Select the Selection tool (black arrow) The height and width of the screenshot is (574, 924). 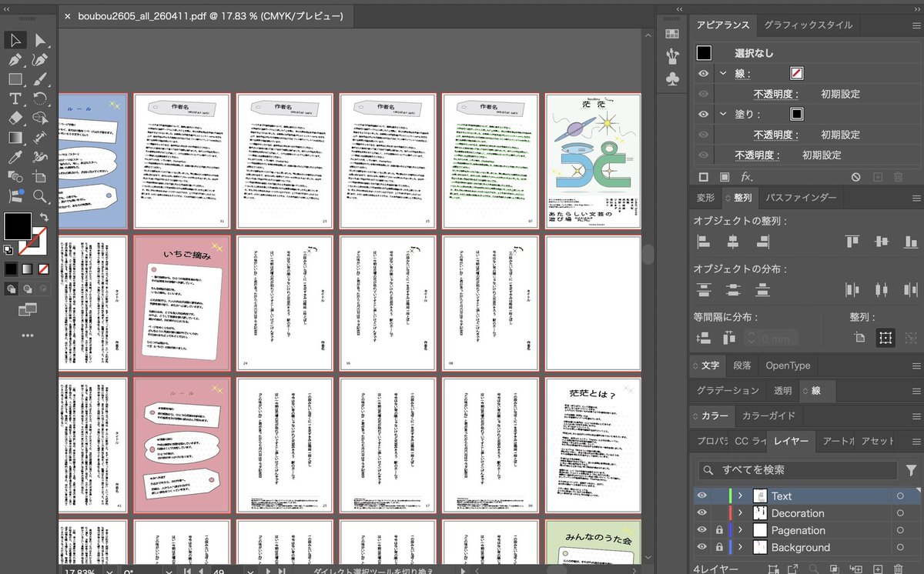[x=15, y=40]
